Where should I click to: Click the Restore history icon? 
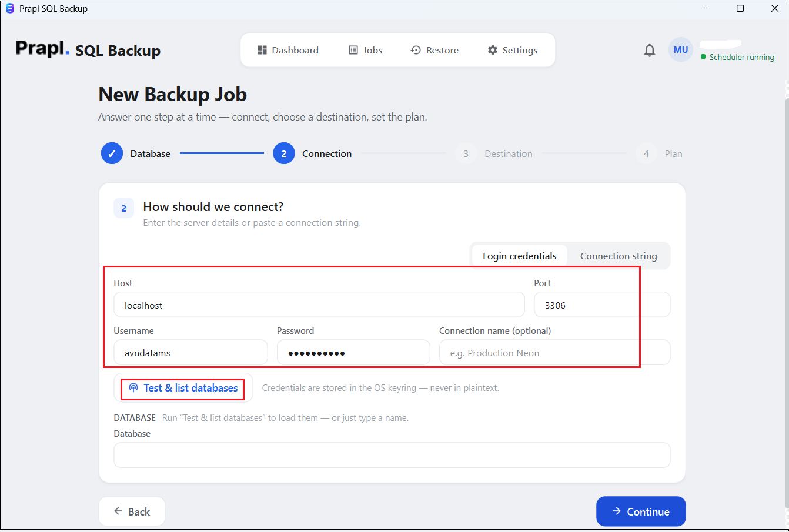coord(416,51)
